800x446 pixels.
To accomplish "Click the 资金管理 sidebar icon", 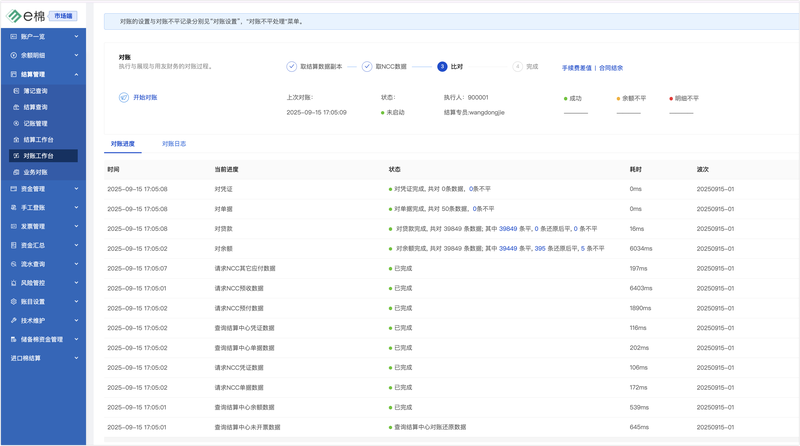I will coord(13,188).
